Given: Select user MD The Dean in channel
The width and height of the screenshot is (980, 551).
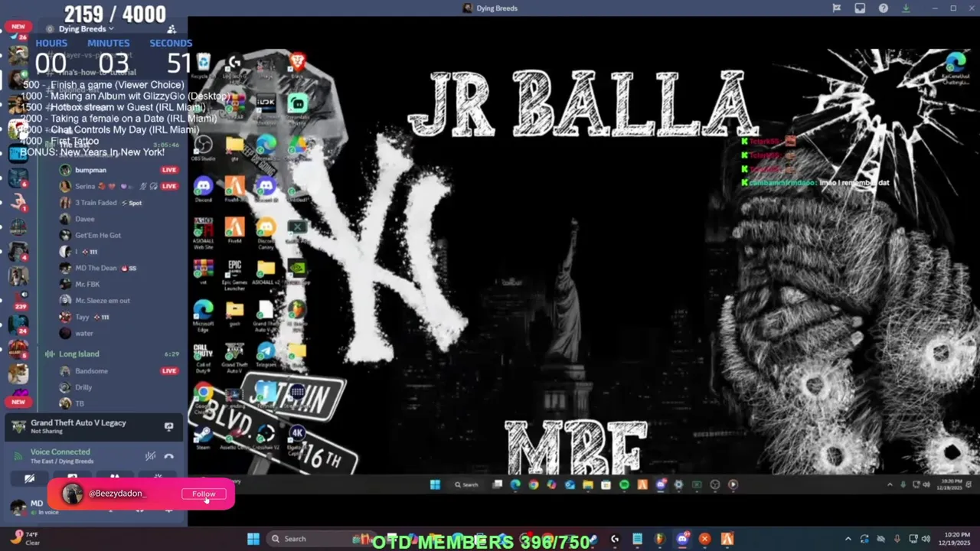Looking at the screenshot, I should coord(119,268).
